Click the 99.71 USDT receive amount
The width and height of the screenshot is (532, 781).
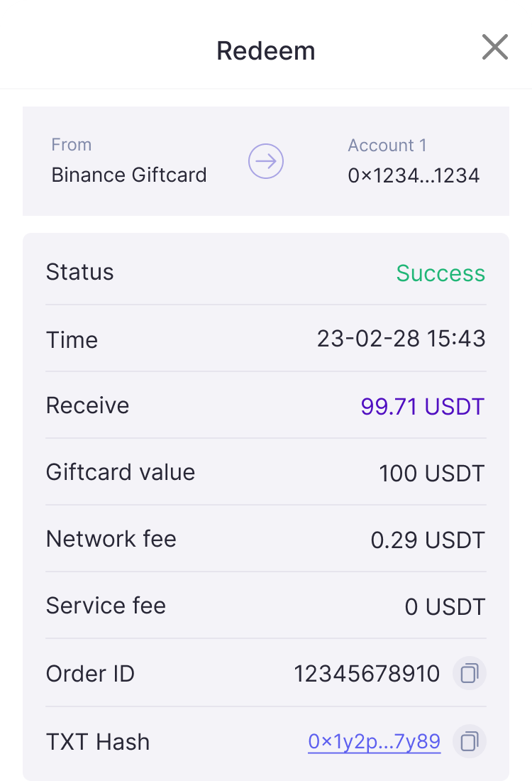(x=423, y=407)
